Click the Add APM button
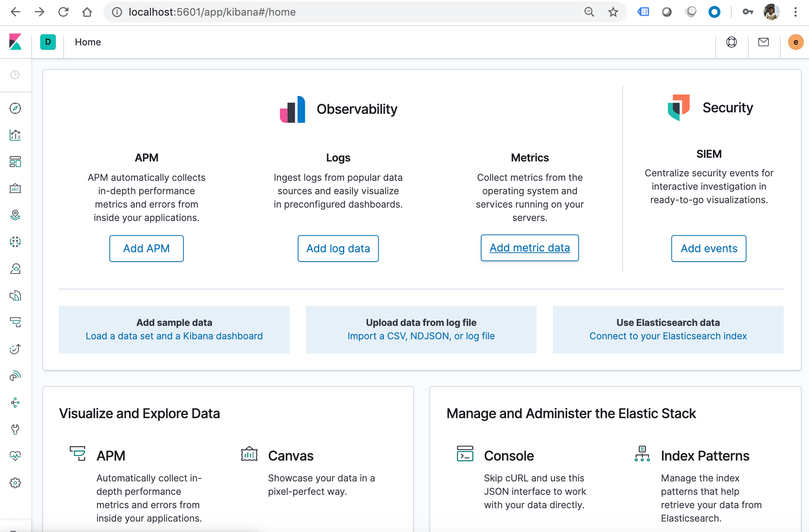The height and width of the screenshot is (532, 809). pos(146,249)
